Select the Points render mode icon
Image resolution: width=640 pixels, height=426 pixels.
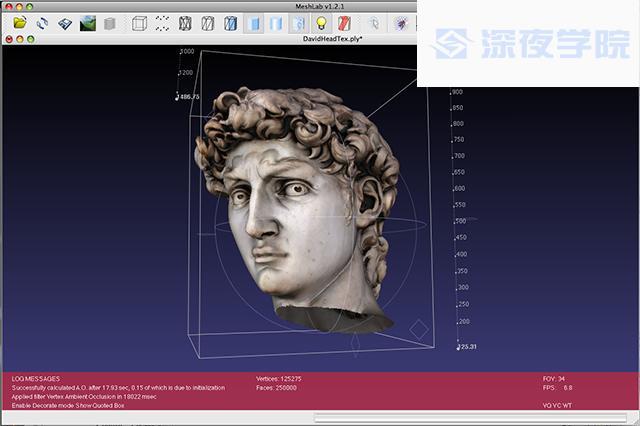(x=162, y=22)
